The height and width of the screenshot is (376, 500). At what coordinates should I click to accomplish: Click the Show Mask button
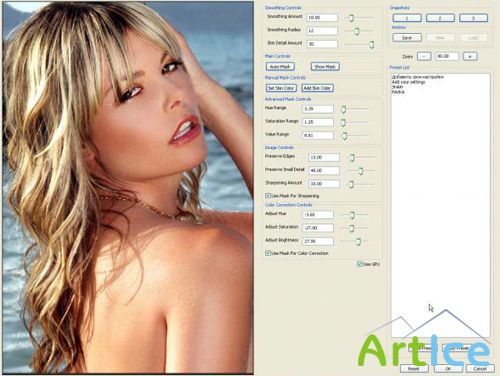click(325, 67)
